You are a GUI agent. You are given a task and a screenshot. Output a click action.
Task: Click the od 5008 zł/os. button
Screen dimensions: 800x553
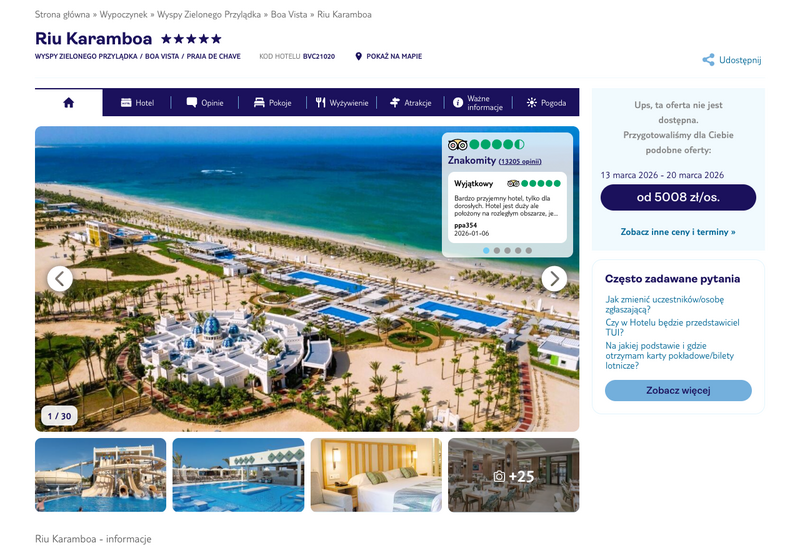(678, 197)
